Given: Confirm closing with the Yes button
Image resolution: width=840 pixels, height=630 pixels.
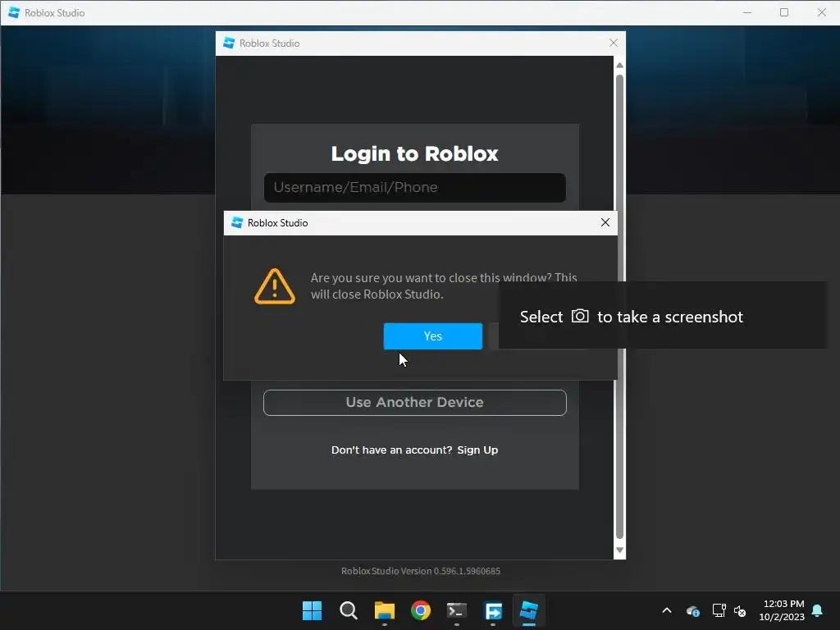Looking at the screenshot, I should pos(433,336).
